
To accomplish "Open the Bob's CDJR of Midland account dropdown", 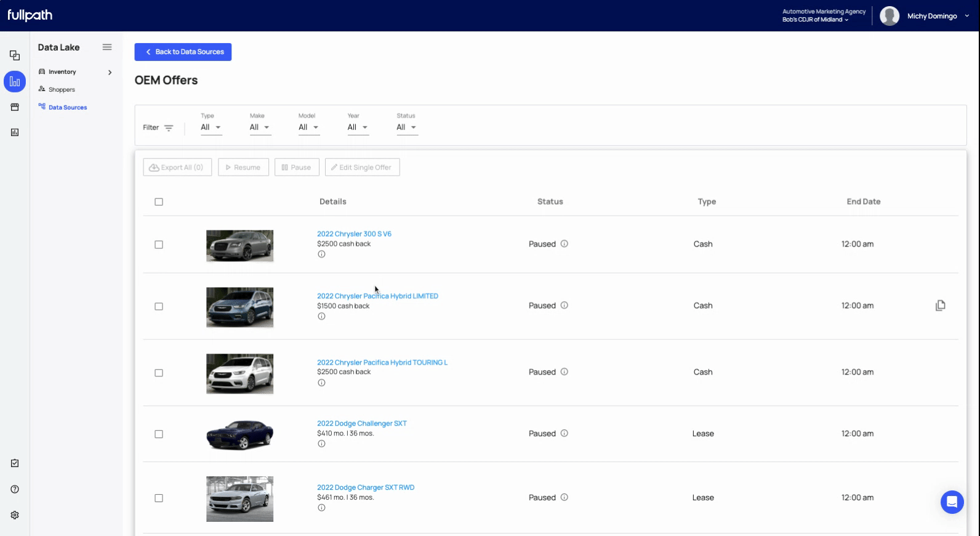I will pos(815,20).
